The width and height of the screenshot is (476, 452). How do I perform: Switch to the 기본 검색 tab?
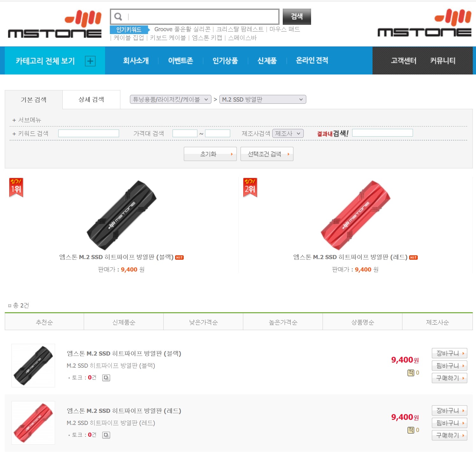pos(34,100)
